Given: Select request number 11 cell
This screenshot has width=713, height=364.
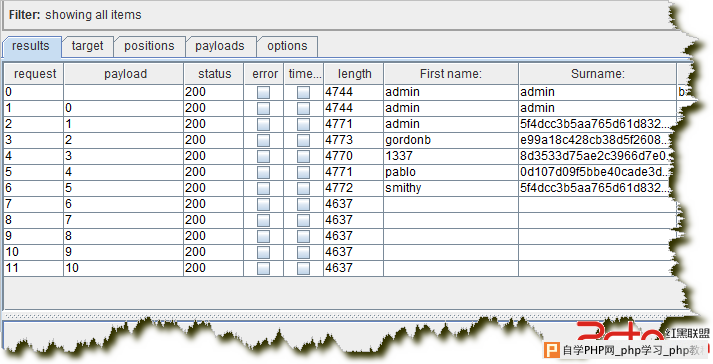Looking at the screenshot, I should [34, 268].
